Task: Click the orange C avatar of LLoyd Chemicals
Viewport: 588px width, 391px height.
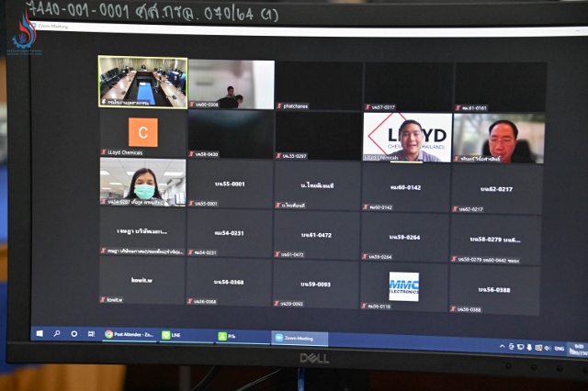Action: [x=142, y=131]
